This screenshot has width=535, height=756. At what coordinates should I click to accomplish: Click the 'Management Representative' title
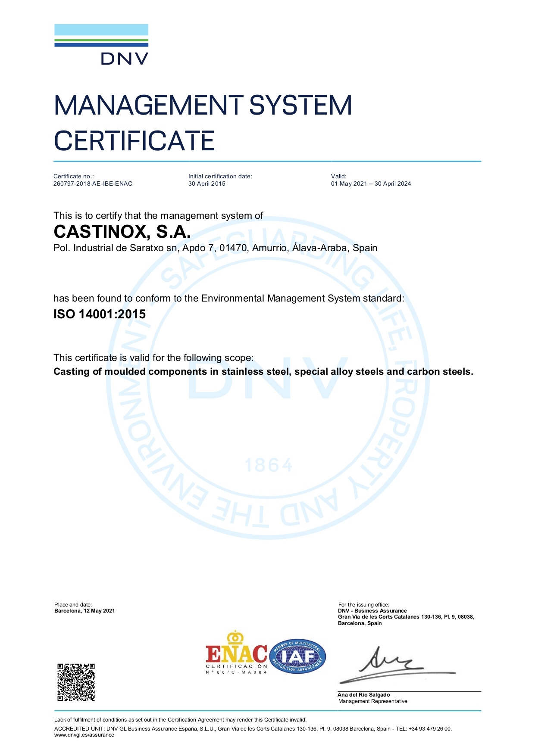click(372, 701)
